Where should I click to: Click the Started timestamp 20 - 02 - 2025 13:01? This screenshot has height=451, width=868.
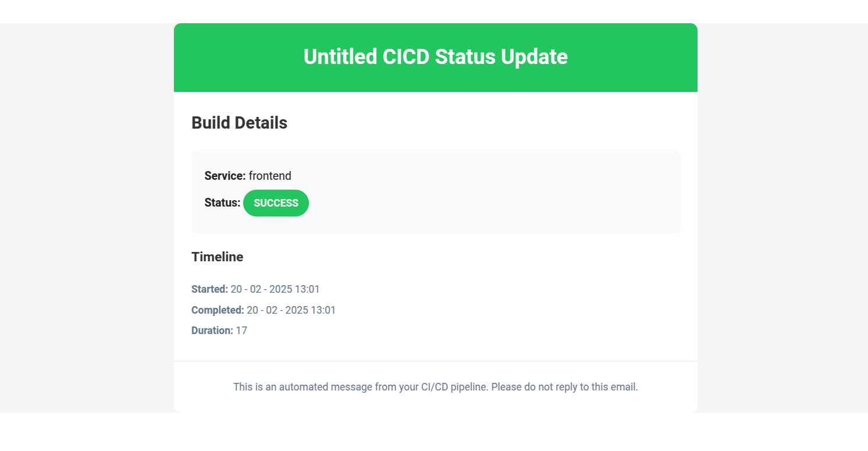coord(275,289)
